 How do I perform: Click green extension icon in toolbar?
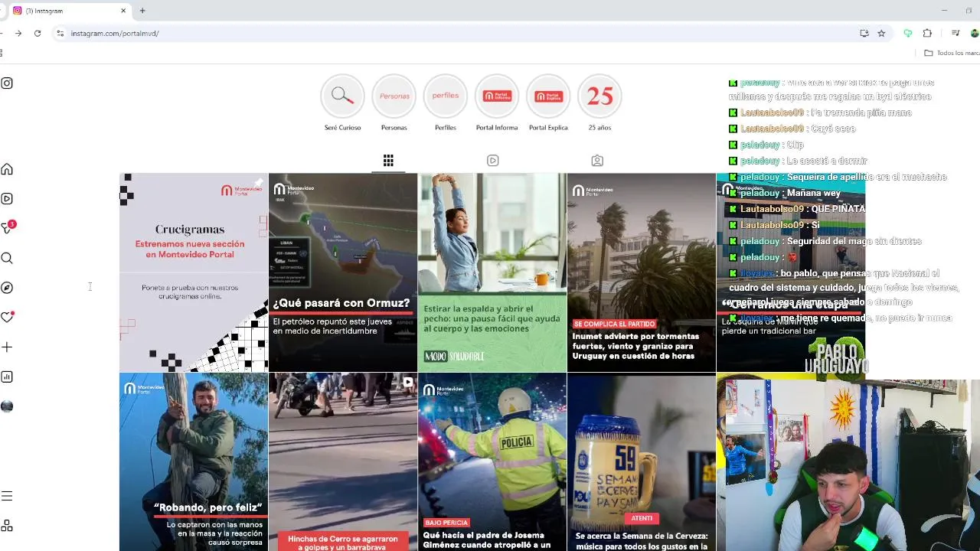(908, 34)
